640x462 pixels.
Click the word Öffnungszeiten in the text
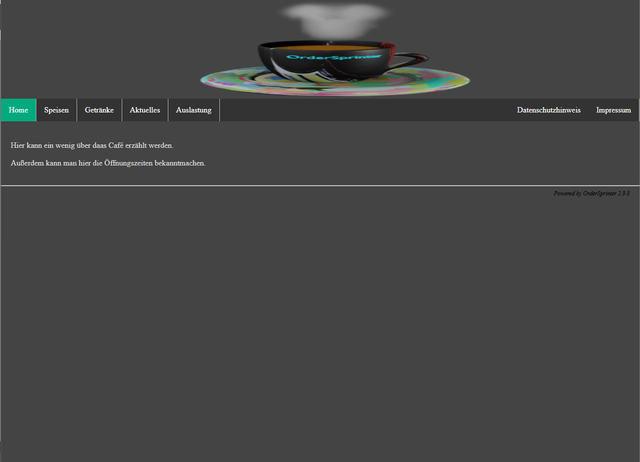pyautogui.click(x=128, y=162)
